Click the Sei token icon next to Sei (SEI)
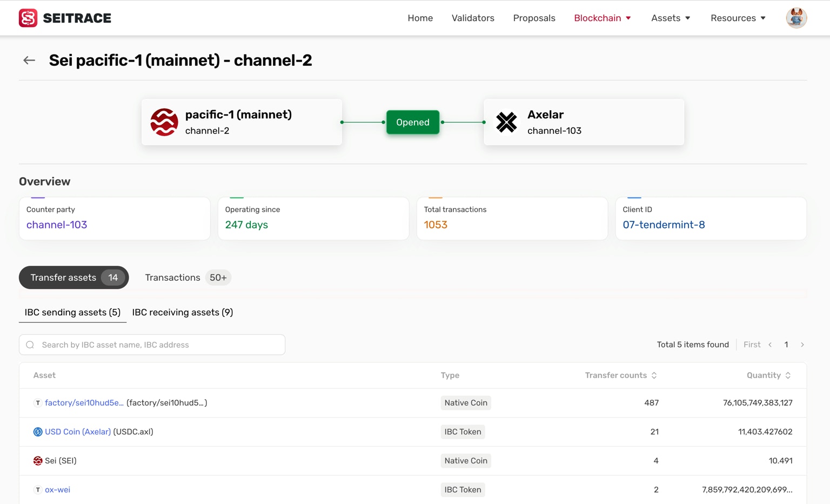 (x=37, y=460)
